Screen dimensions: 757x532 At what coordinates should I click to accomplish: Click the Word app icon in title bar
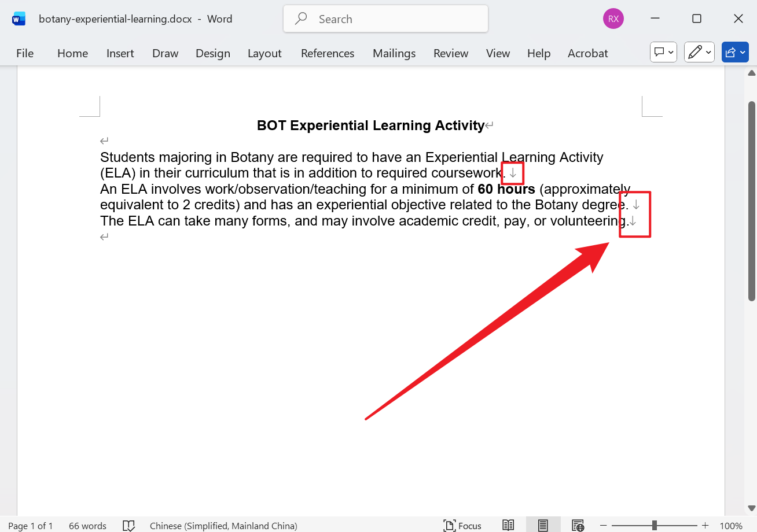19,19
